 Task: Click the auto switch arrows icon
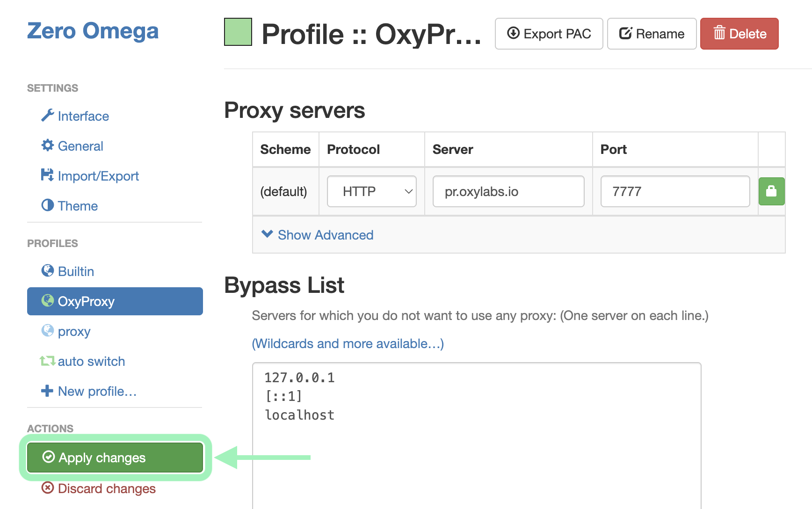[x=47, y=361]
